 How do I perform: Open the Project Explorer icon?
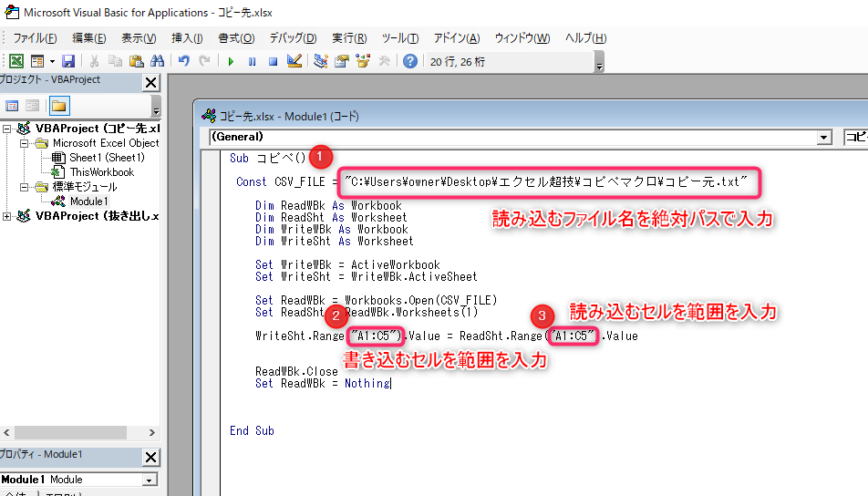(x=321, y=61)
